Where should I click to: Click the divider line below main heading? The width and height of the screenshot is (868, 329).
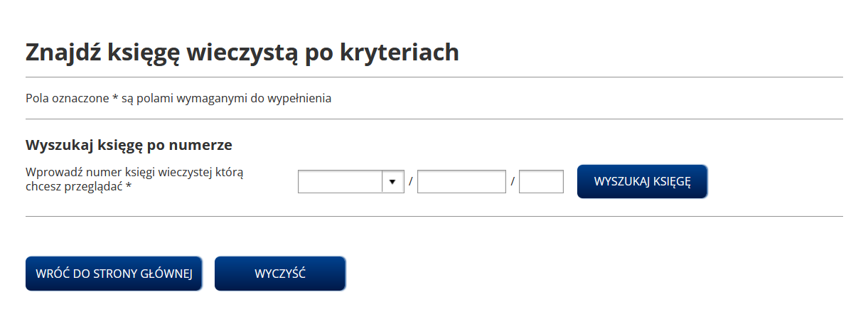[x=434, y=77]
